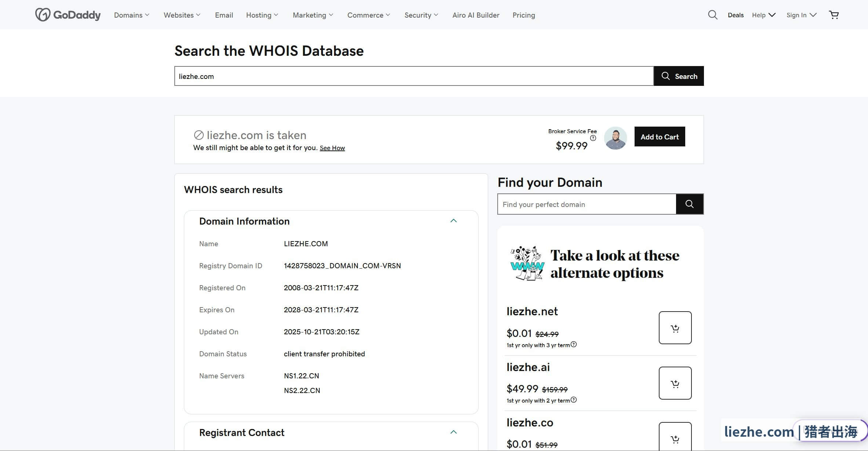Click the liezhe.net domain name
Image resolution: width=868 pixels, height=451 pixels.
click(532, 311)
